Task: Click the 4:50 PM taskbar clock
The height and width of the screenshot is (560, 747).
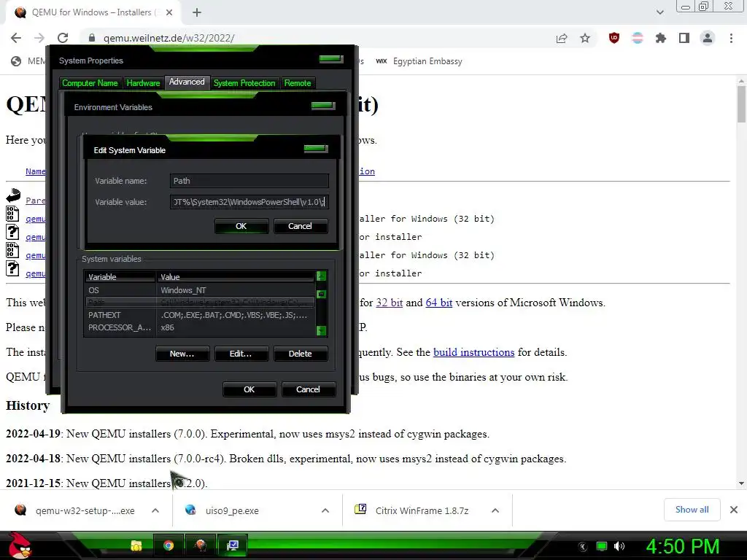Action: [682, 546]
